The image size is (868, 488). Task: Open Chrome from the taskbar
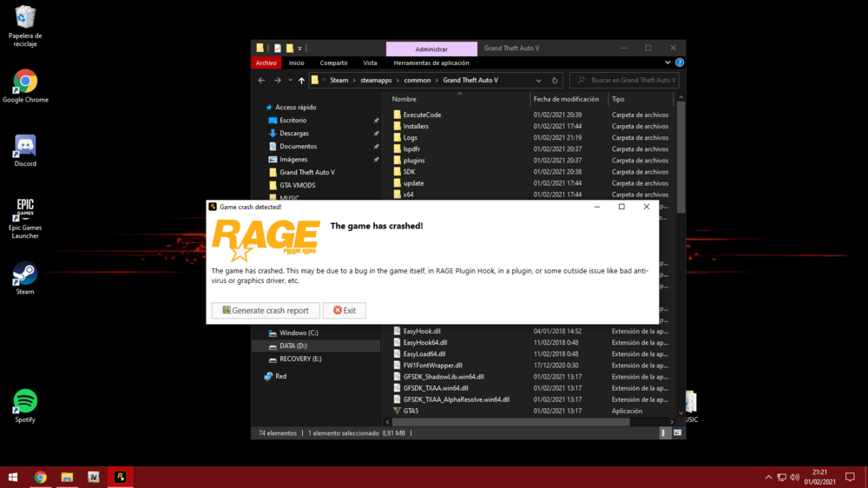[41, 477]
